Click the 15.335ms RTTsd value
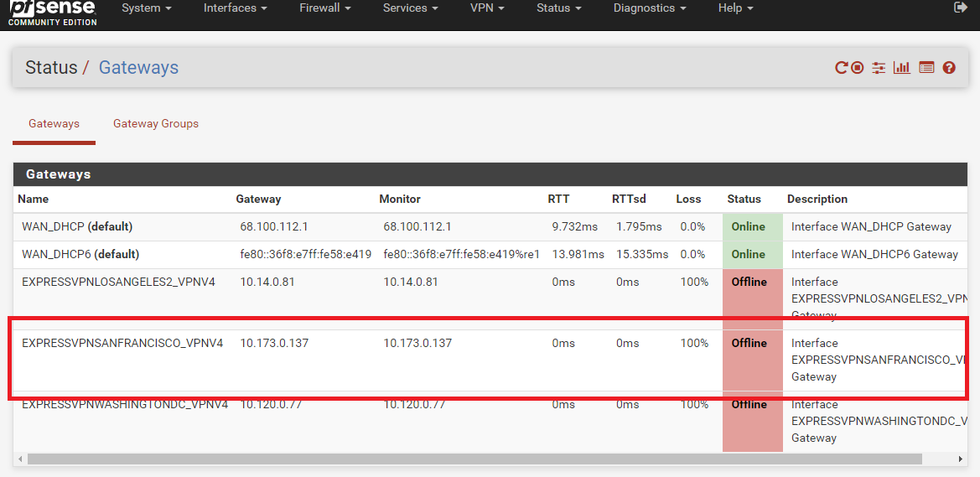This screenshot has width=980, height=477. coord(642,255)
